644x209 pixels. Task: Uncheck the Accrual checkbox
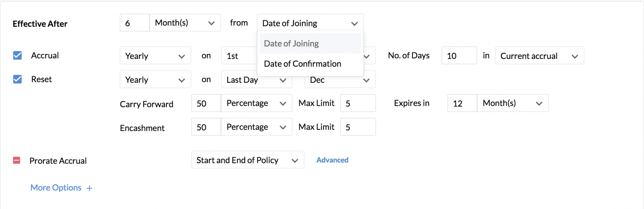pyautogui.click(x=17, y=55)
